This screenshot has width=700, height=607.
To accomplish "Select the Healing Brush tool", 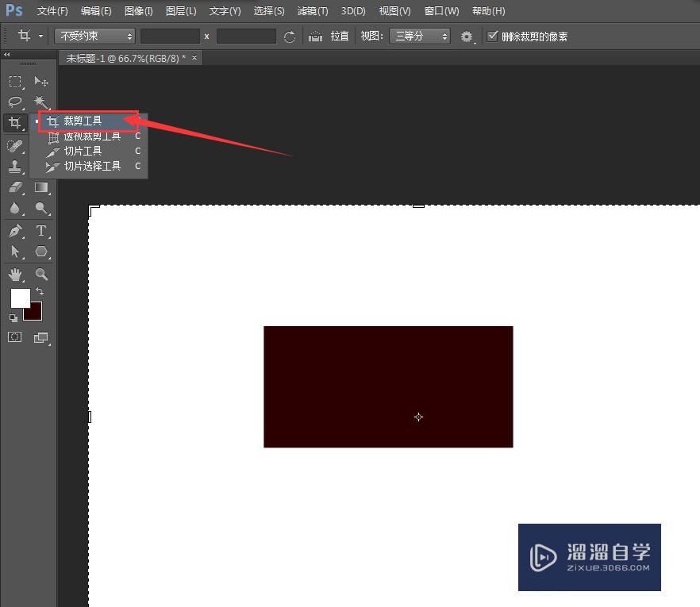I will coord(15,145).
